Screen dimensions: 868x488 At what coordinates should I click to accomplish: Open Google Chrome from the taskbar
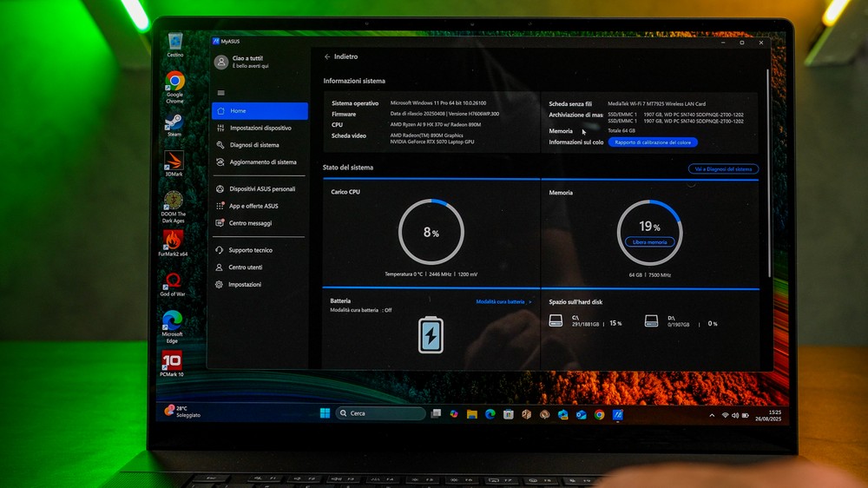(600, 415)
